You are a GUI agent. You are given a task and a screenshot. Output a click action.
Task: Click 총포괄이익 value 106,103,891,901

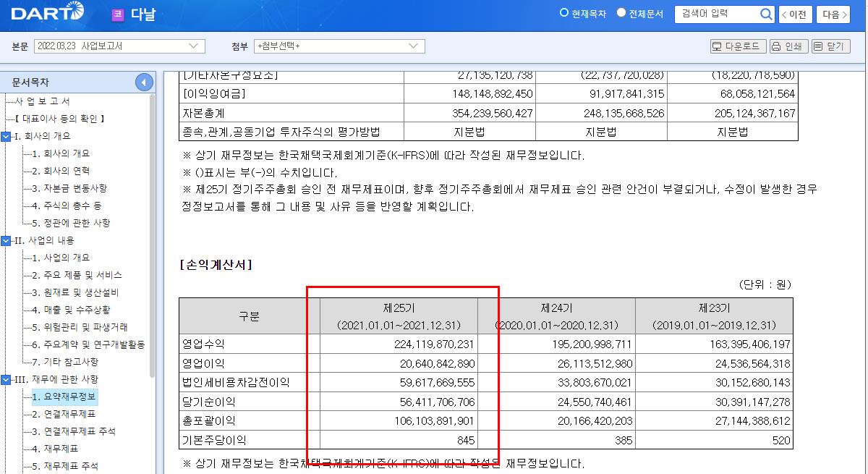435,420
